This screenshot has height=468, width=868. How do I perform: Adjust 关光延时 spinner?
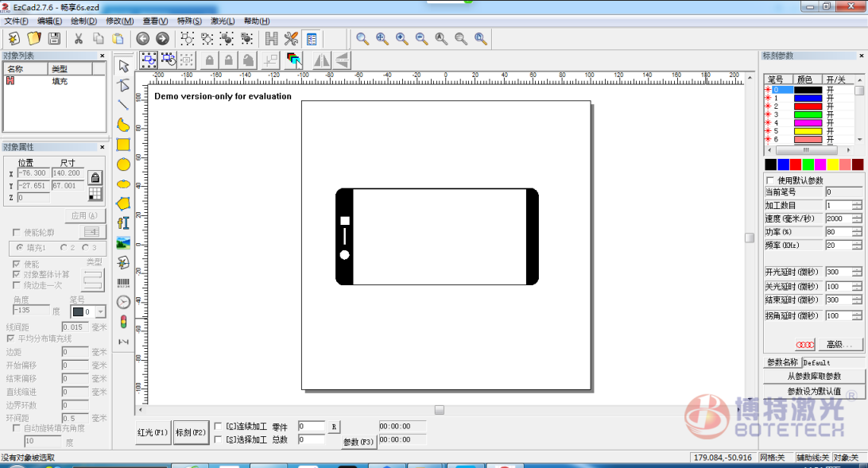coord(857,287)
